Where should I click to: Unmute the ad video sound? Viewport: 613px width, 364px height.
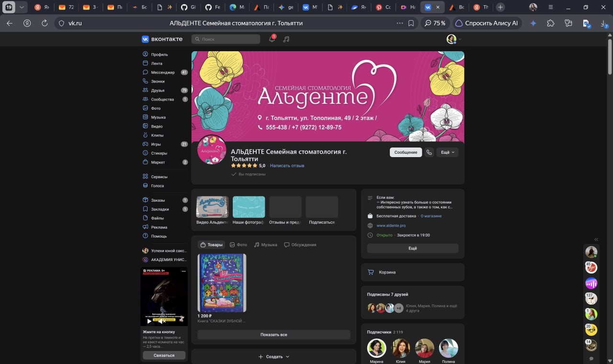[x=161, y=321]
